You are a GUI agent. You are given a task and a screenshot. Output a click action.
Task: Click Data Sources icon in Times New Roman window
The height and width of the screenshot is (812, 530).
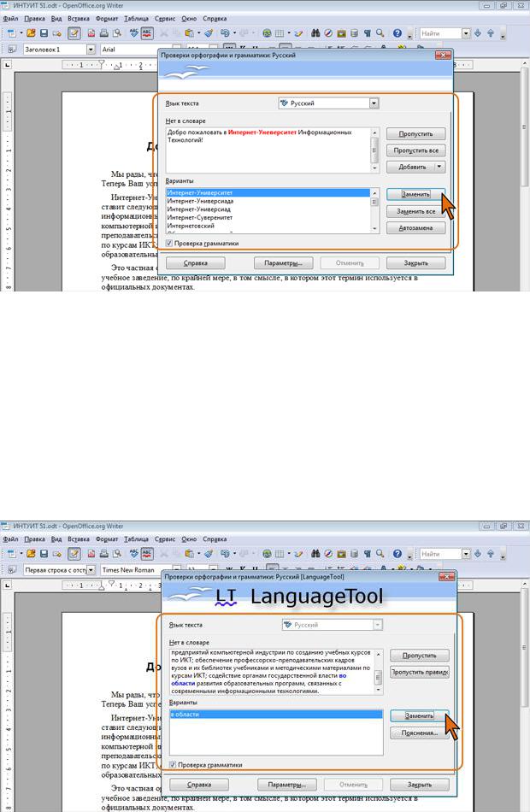[x=355, y=554]
